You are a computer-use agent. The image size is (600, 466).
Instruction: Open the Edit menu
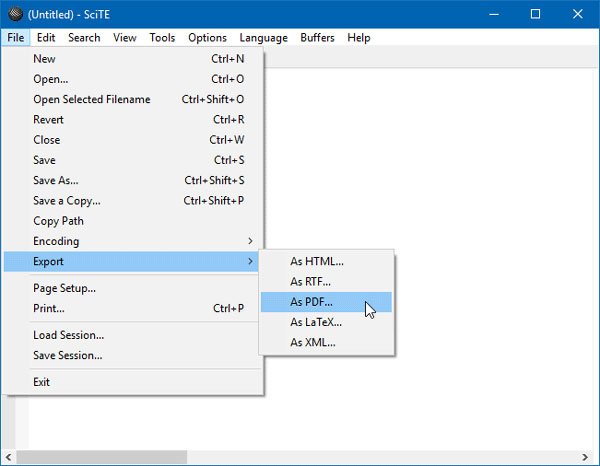click(46, 37)
